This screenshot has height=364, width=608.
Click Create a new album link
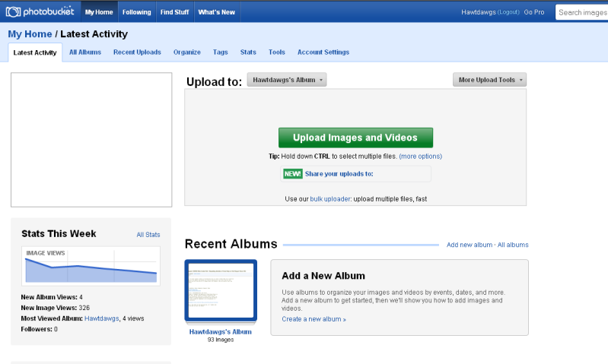pyautogui.click(x=314, y=319)
